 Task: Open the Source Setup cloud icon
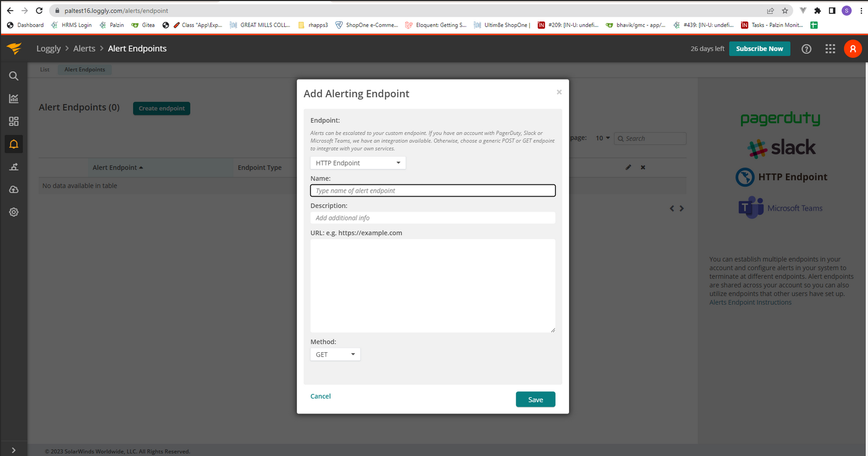pyautogui.click(x=14, y=190)
